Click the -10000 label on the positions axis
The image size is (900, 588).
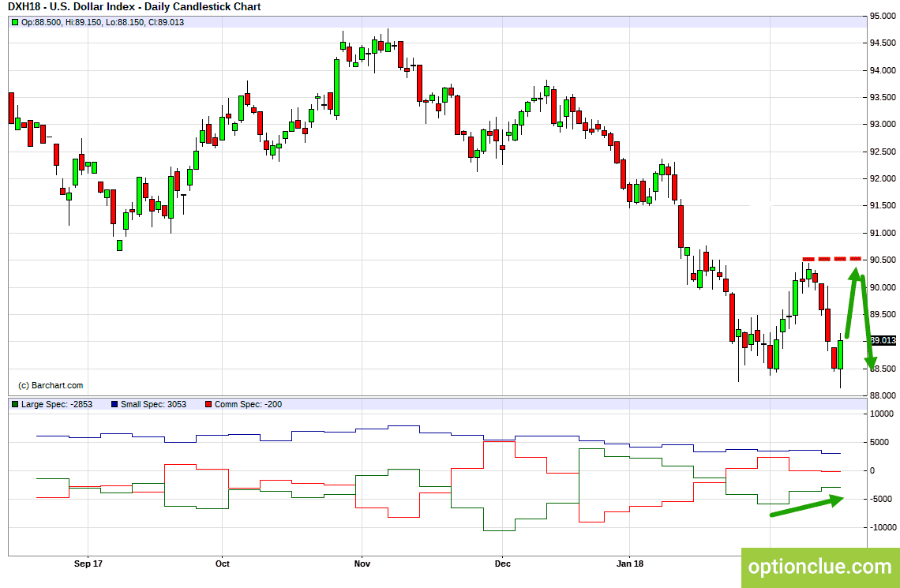click(x=883, y=527)
